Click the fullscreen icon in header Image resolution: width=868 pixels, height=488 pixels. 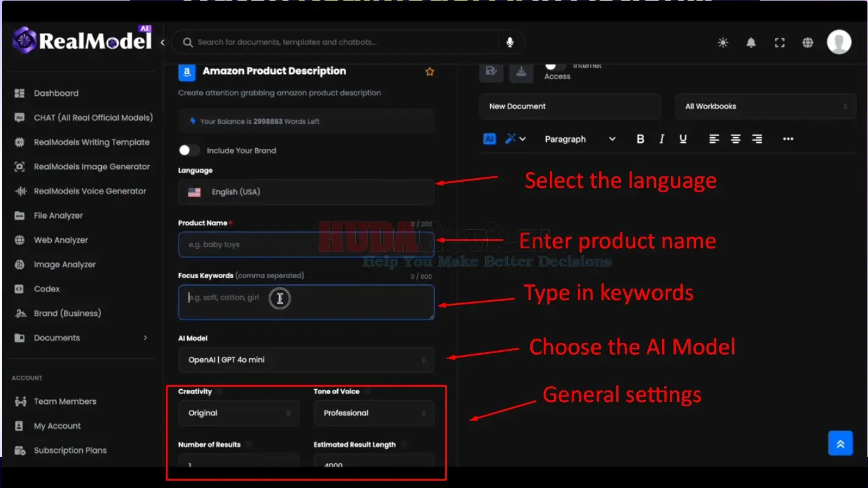780,43
